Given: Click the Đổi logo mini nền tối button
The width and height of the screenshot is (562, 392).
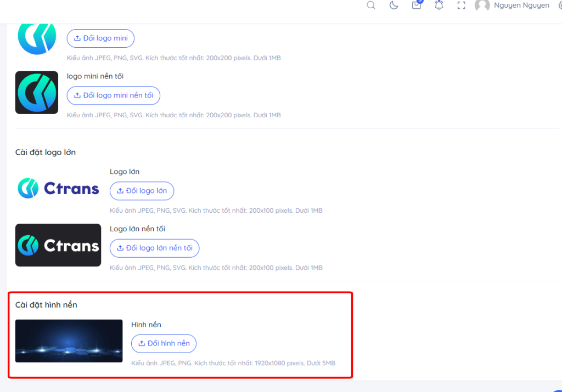Looking at the screenshot, I should 113,95.
